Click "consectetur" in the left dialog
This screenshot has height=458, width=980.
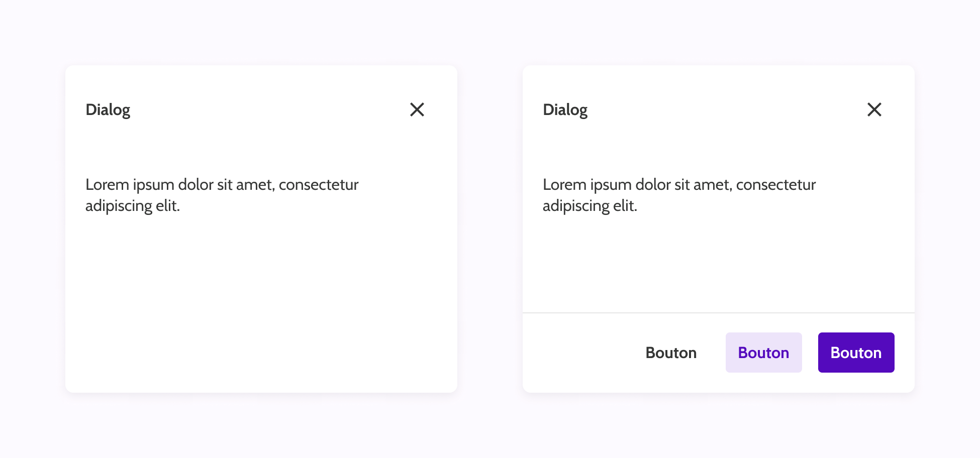319,185
